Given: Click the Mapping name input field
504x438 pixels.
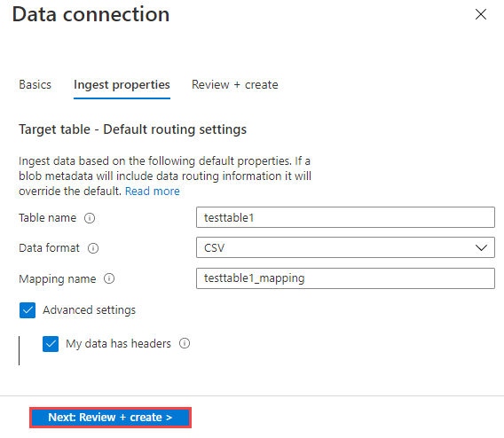Looking at the screenshot, I should point(345,278).
